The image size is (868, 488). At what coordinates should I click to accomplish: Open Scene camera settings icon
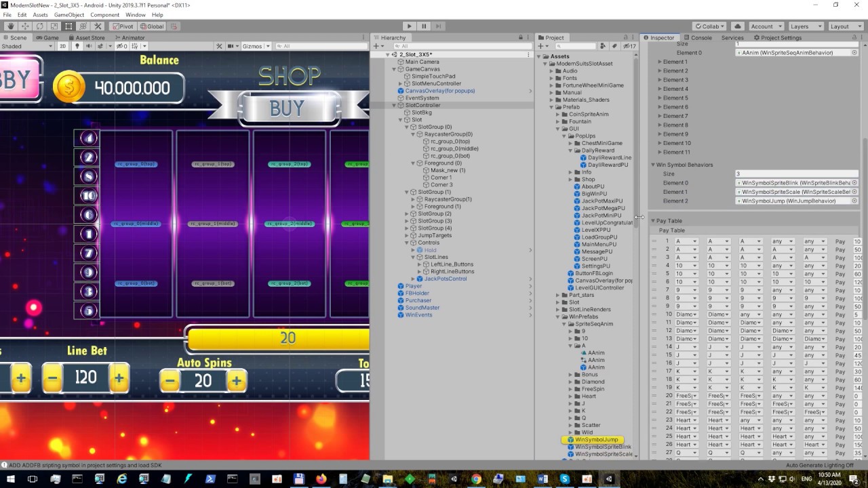pyautogui.click(x=231, y=46)
